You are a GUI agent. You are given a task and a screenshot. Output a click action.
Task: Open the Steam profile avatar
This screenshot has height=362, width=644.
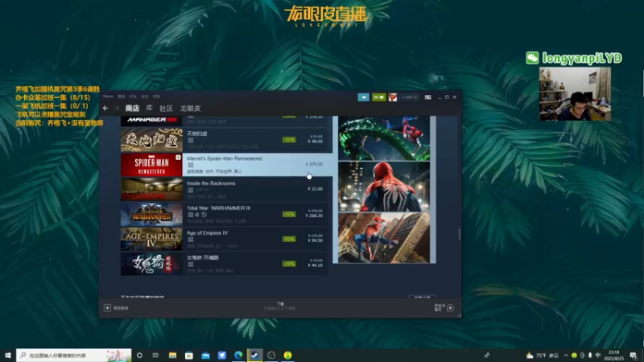coord(393,97)
